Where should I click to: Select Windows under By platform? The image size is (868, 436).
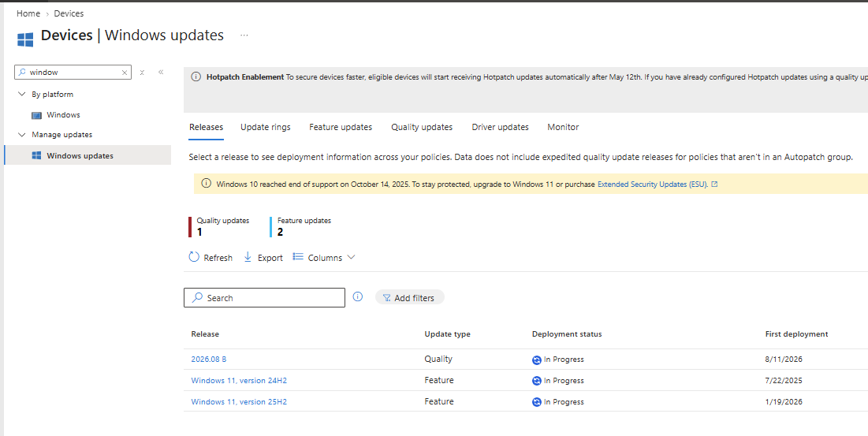pos(63,115)
